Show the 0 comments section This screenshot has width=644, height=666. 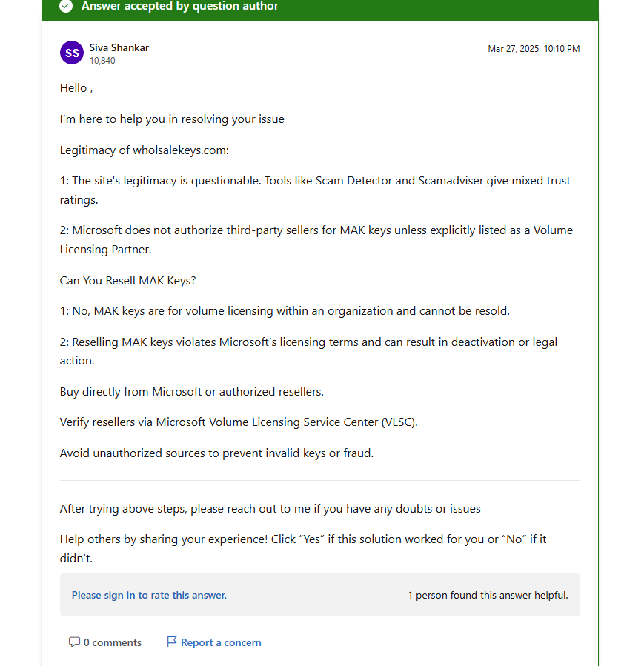113,642
